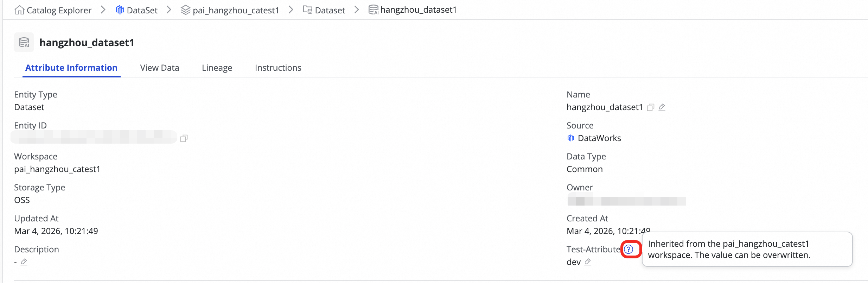Click the large dataset icon beside title
The width and height of the screenshot is (868, 283).
pyautogui.click(x=24, y=42)
